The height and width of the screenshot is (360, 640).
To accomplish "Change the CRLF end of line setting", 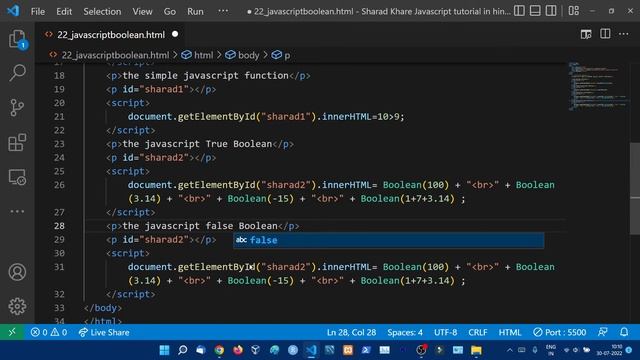I will pyautogui.click(x=478, y=332).
